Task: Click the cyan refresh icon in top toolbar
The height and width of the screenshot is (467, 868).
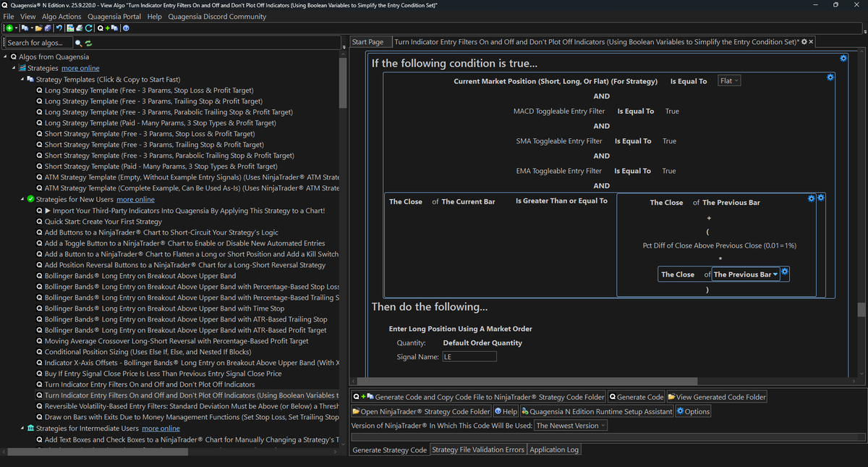Action: pos(88,28)
